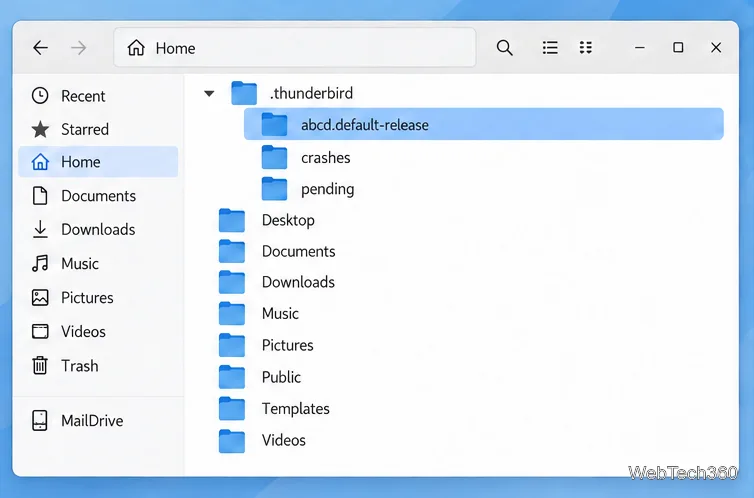This screenshot has height=498, width=754.
Task: Click the Recent clock icon
Action: (x=40, y=96)
